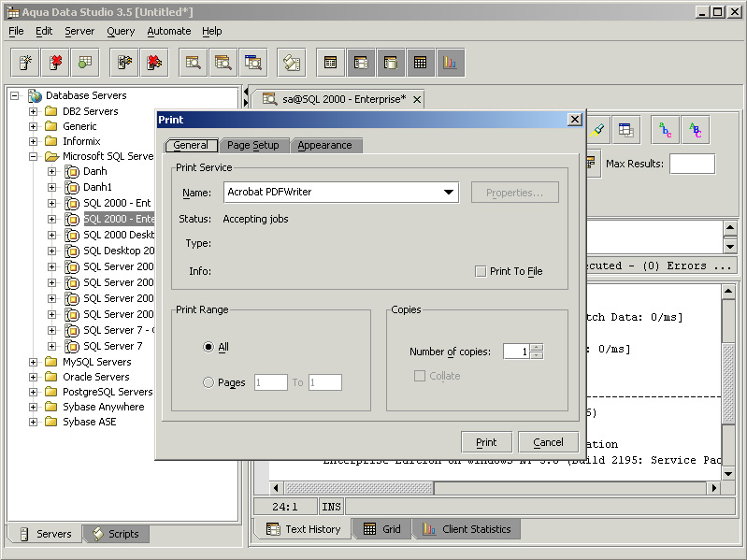Open the Automate menu
Viewport: 747px width, 560px height.
click(x=168, y=31)
